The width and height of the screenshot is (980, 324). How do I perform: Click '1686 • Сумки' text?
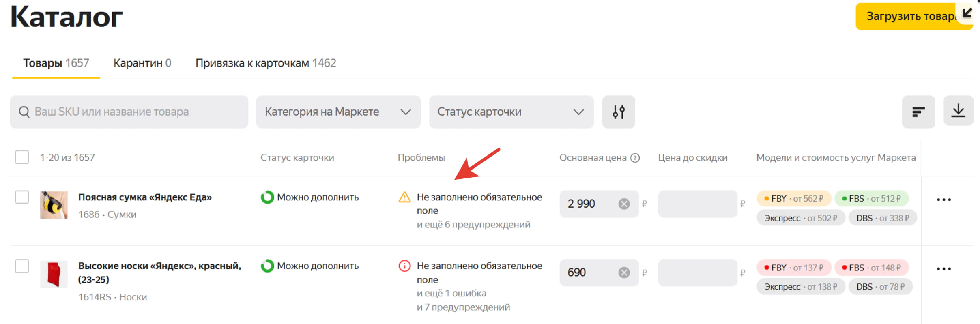coord(107,215)
